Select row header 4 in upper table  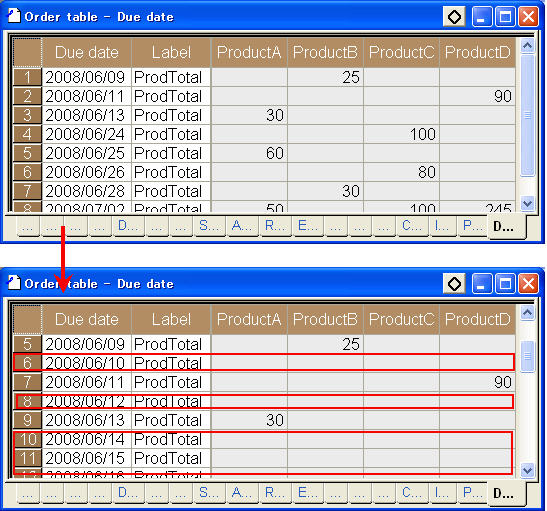pyautogui.click(x=27, y=134)
